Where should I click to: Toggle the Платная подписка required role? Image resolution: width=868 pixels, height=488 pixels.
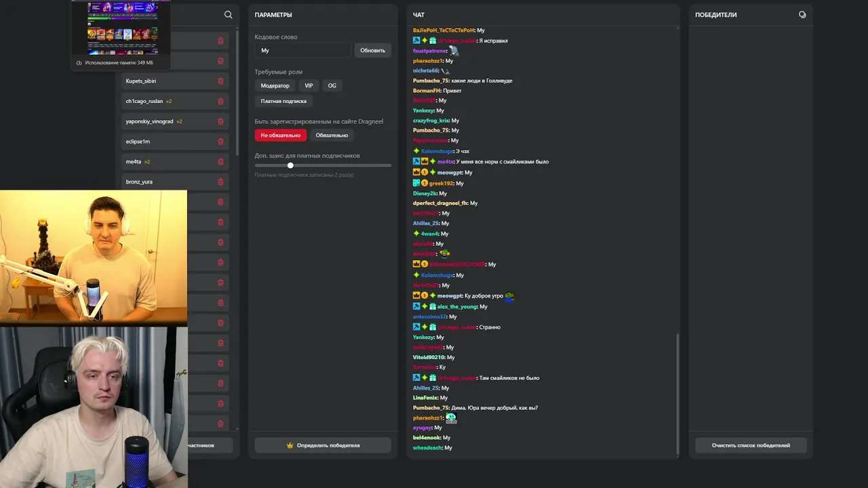click(283, 101)
